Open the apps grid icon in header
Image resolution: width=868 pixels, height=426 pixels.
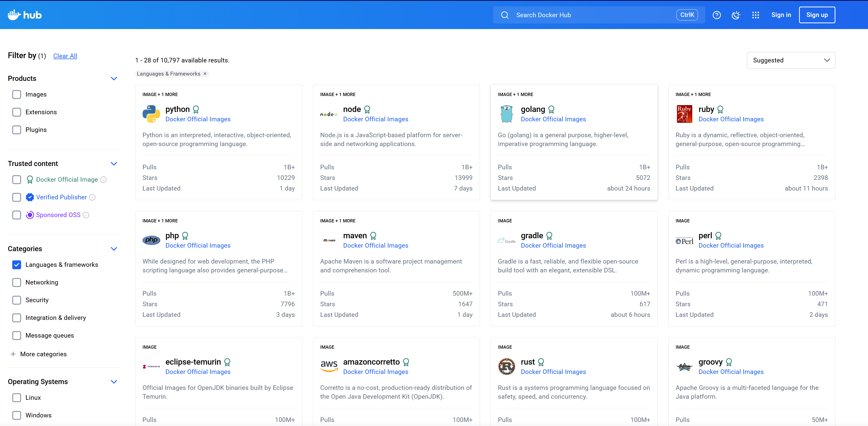coord(755,15)
